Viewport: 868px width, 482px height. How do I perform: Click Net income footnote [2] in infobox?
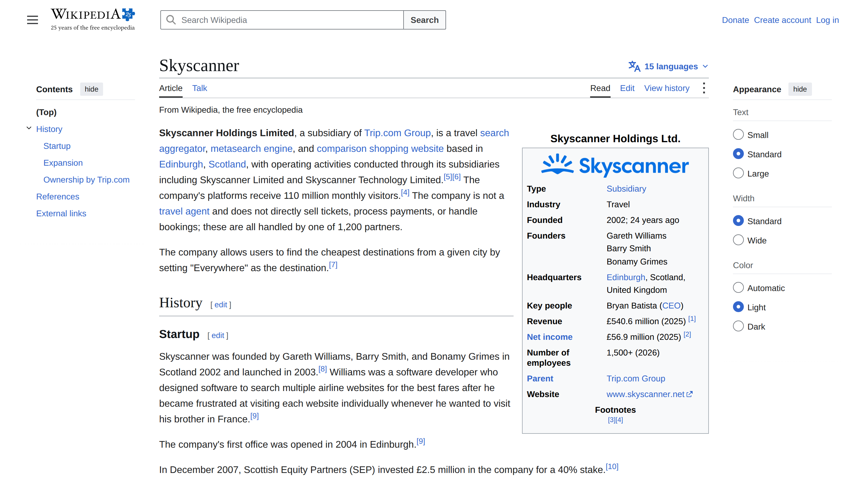[x=687, y=334]
